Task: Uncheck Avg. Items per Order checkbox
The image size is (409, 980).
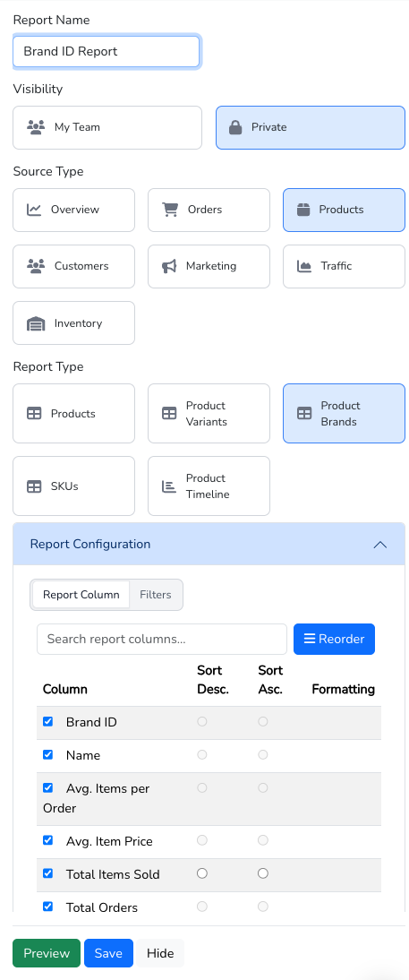Action: point(47,787)
